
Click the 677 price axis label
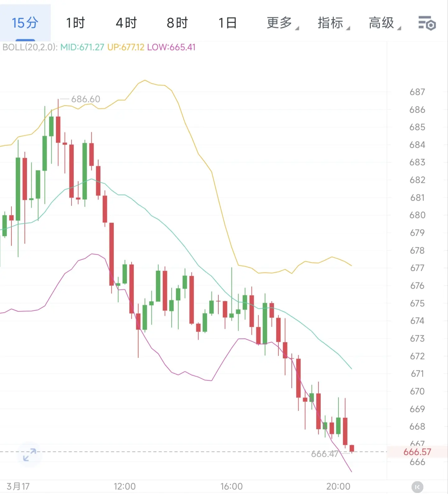417,268
